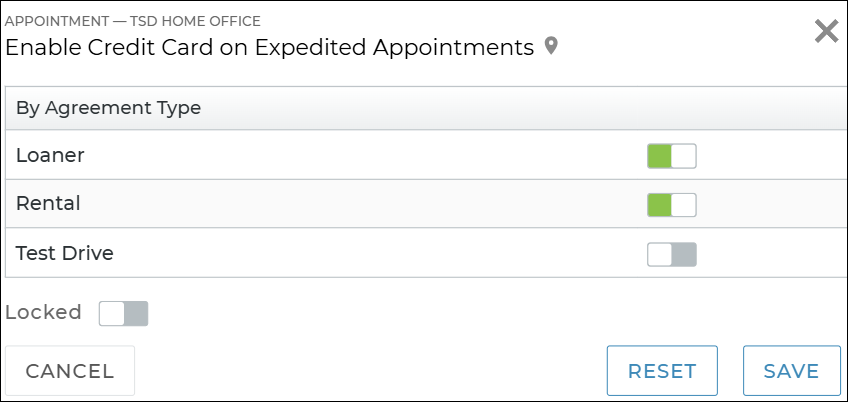
Task: Click the white knob of the Rental switch
Action: tap(683, 205)
